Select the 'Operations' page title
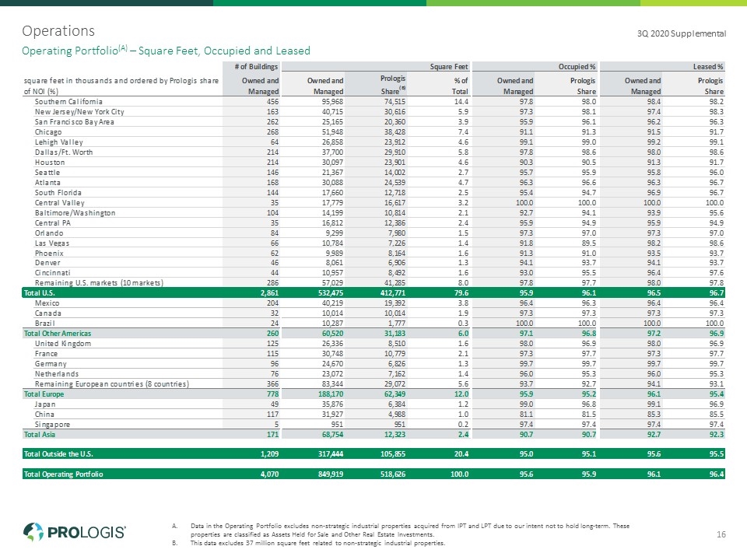Viewport: 747px width, 560px height. [x=58, y=31]
